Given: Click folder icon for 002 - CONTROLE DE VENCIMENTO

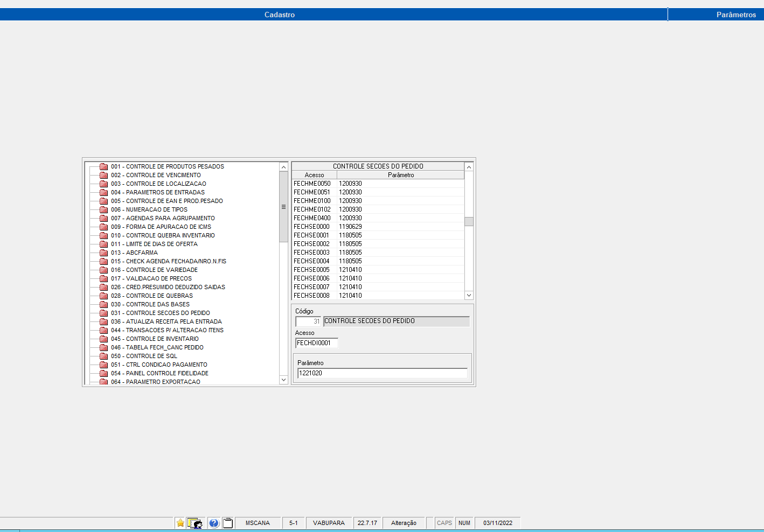Looking at the screenshot, I should pos(104,175).
